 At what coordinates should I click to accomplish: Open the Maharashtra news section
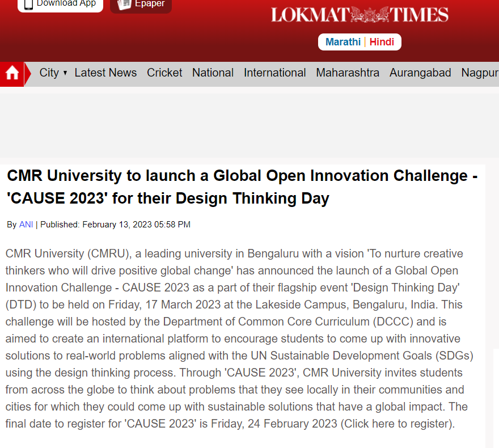(348, 73)
